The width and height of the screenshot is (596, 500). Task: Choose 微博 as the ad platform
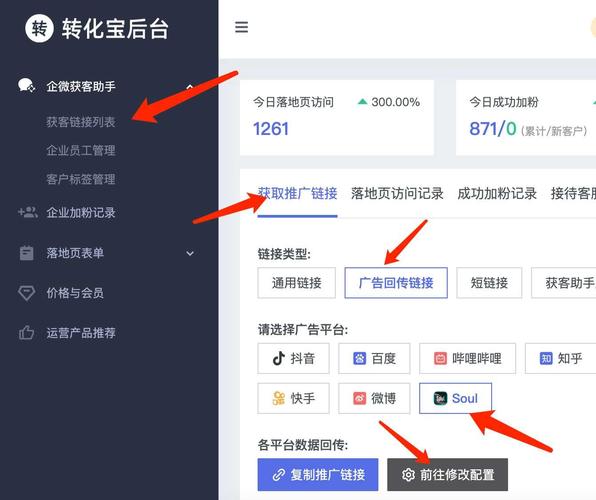point(374,398)
